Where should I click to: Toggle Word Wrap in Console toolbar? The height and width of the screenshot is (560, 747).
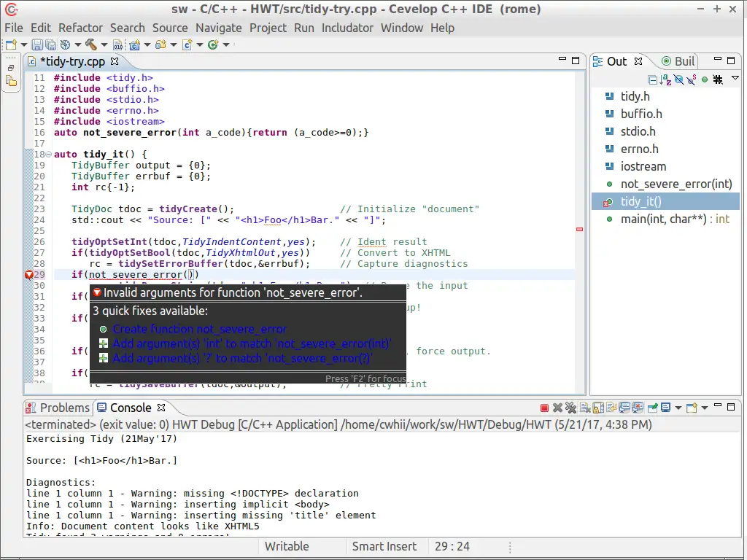click(x=612, y=408)
